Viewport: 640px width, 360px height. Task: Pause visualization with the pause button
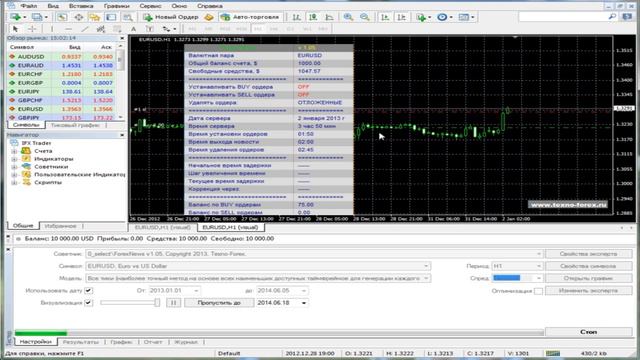[173, 303]
